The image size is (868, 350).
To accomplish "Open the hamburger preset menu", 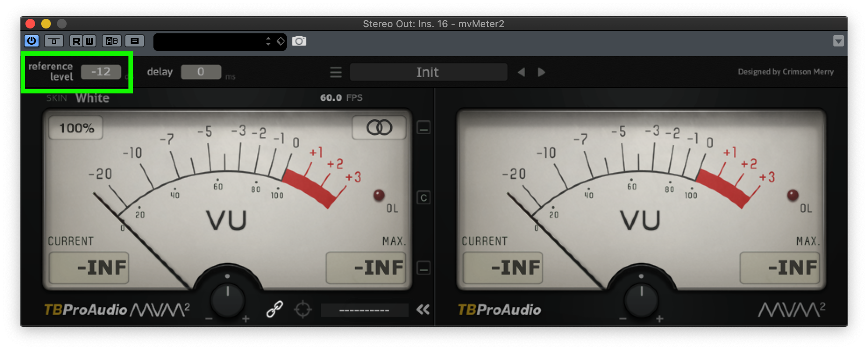I will (336, 72).
